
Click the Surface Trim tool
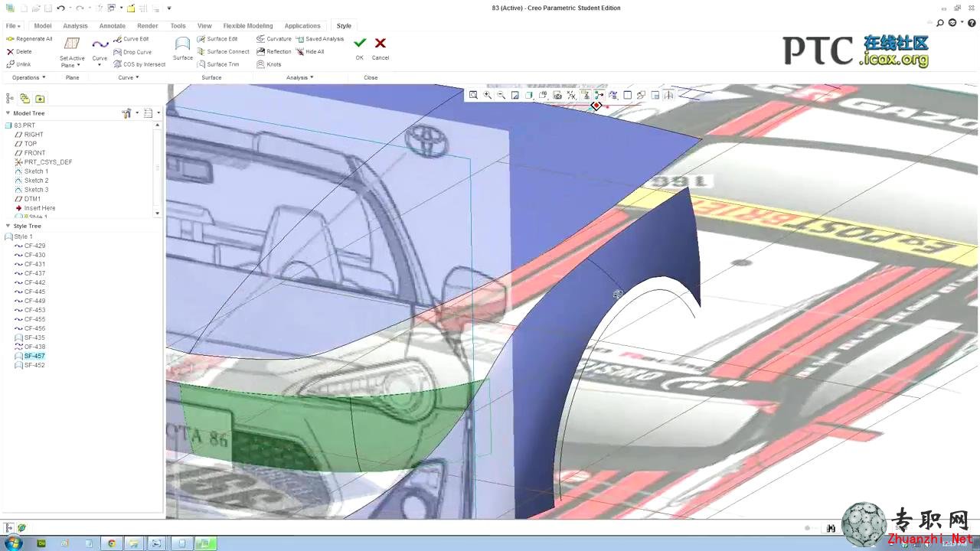218,64
